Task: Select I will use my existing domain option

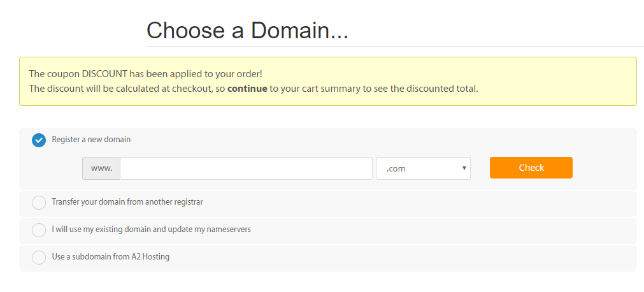Action: (x=39, y=230)
